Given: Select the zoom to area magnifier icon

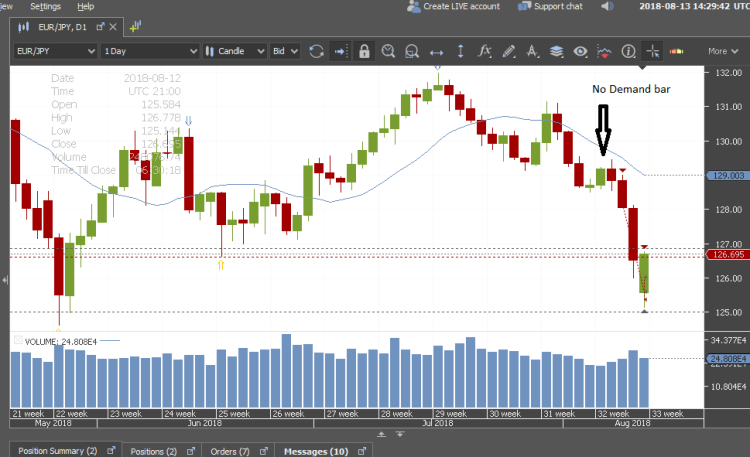Looking at the screenshot, I should [x=412, y=51].
